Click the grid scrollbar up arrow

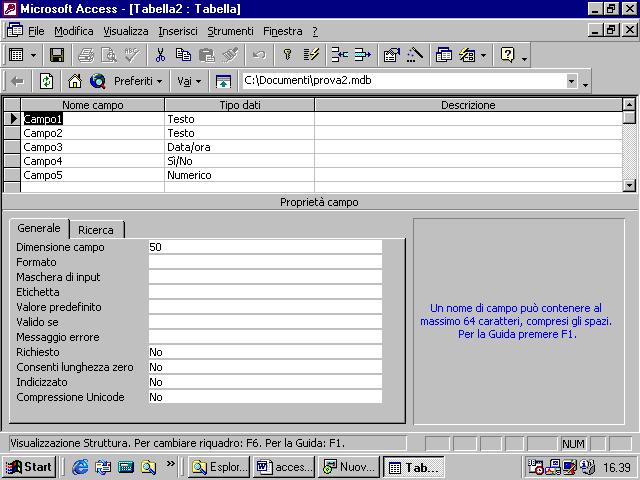click(629, 104)
